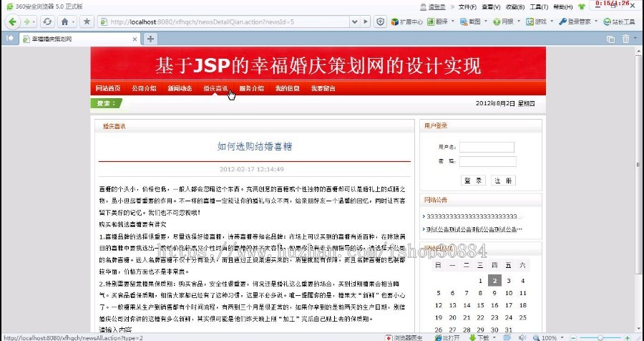
Task: Open the 33333333 announcement link
Action: point(474,216)
